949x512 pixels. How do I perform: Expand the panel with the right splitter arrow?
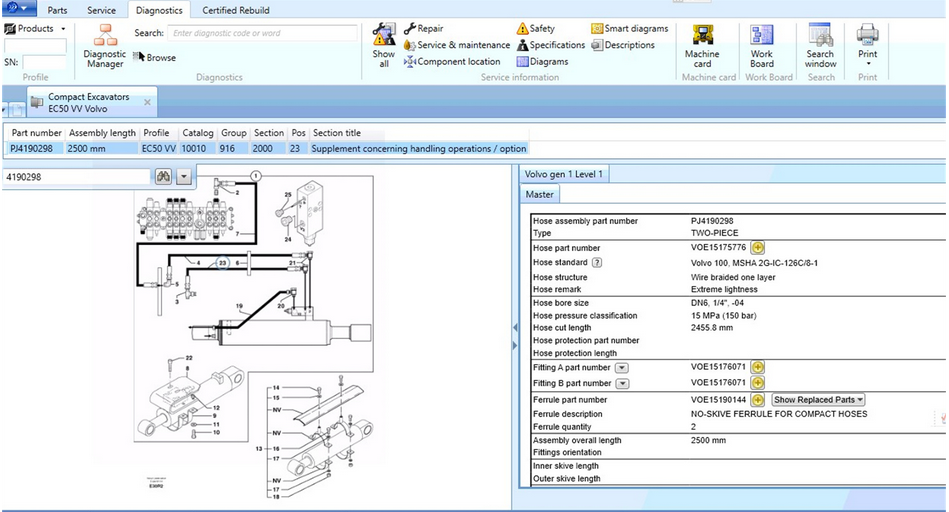[x=515, y=346]
